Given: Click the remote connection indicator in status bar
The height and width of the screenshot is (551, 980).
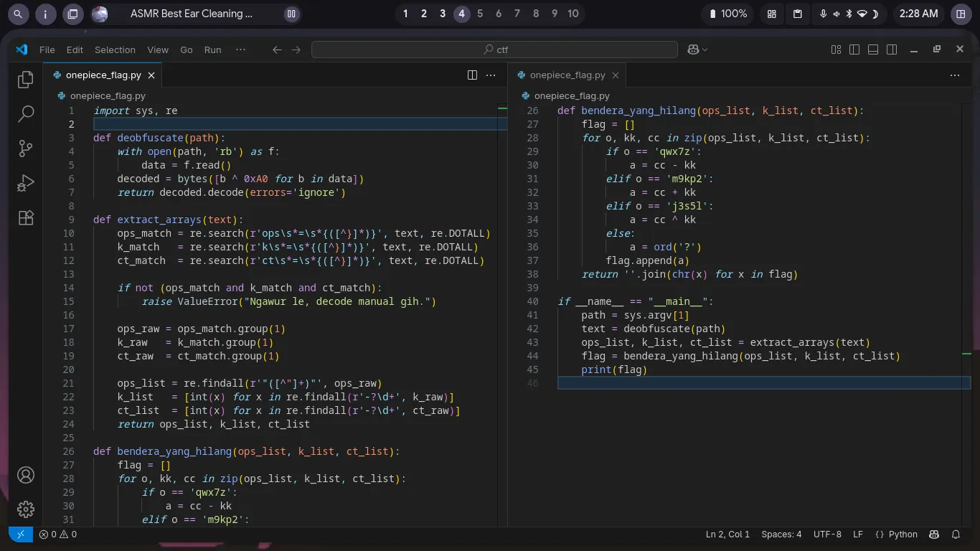Looking at the screenshot, I should pos(20,534).
